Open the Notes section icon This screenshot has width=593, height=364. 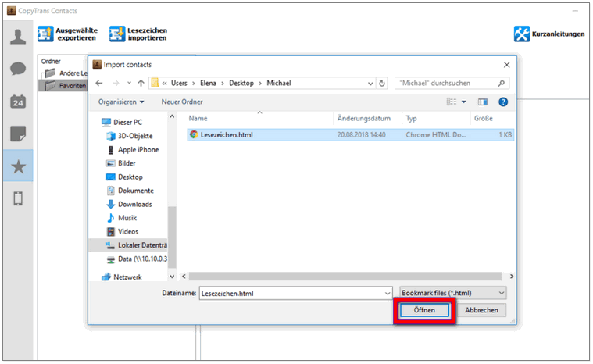coord(18,134)
